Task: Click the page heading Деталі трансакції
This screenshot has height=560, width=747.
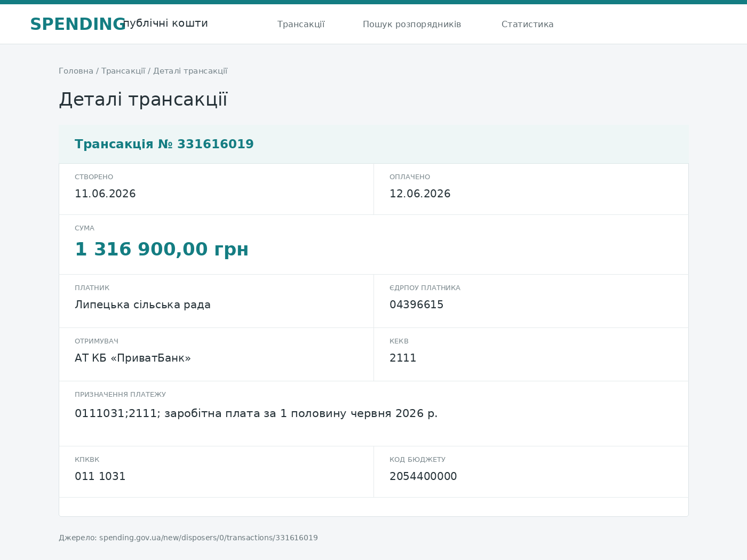Action: (x=143, y=100)
